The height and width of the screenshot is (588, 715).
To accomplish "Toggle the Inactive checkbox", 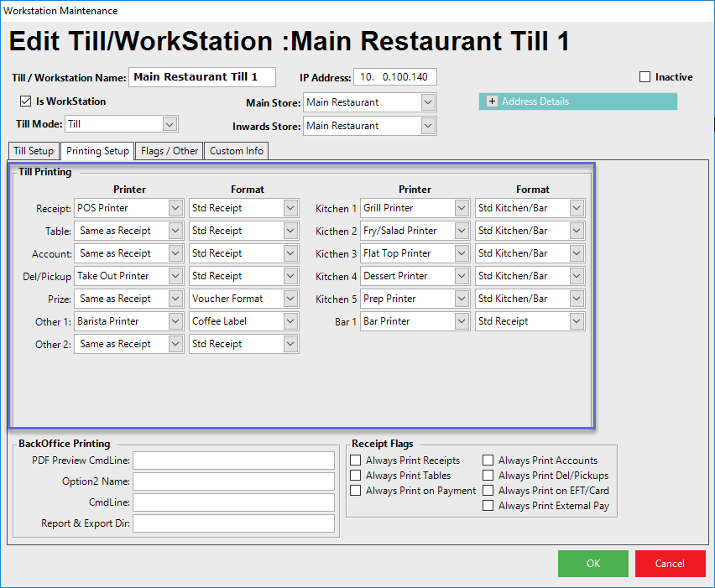I will (x=645, y=77).
